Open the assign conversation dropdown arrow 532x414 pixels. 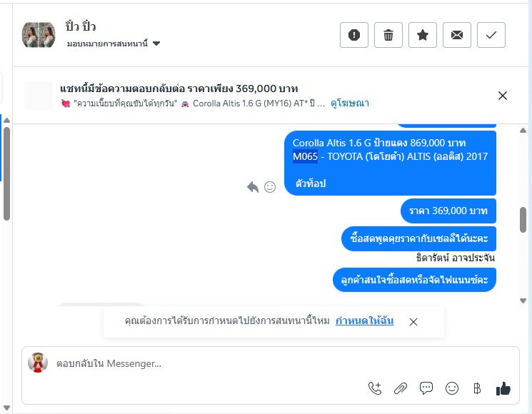click(156, 44)
